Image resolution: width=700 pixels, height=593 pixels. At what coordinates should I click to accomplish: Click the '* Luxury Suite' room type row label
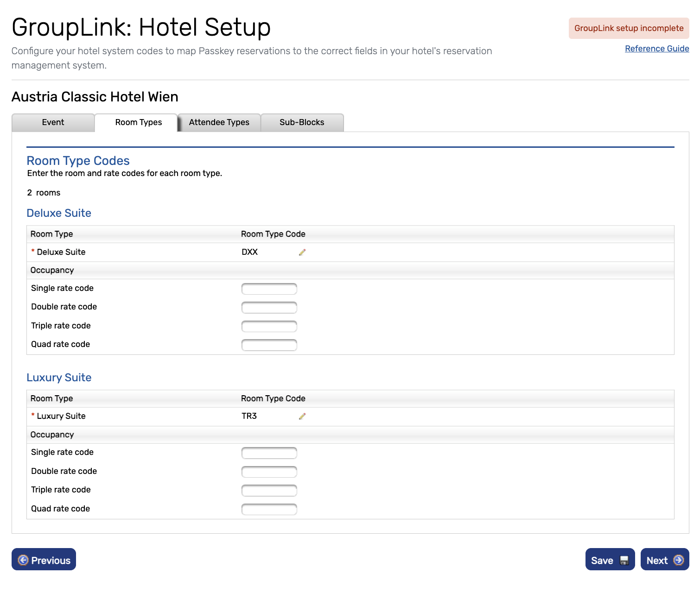58,416
